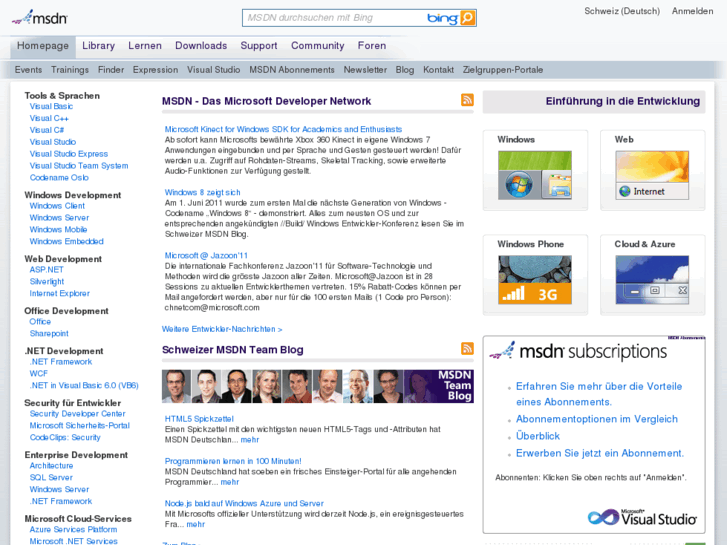Viewport: 727px width, 545px height.
Task: Open the SQL Server link
Action: [x=51, y=478]
